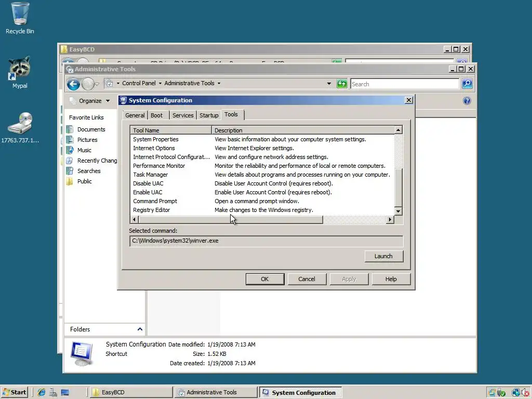Select the Disable UAC tool row

point(262,183)
